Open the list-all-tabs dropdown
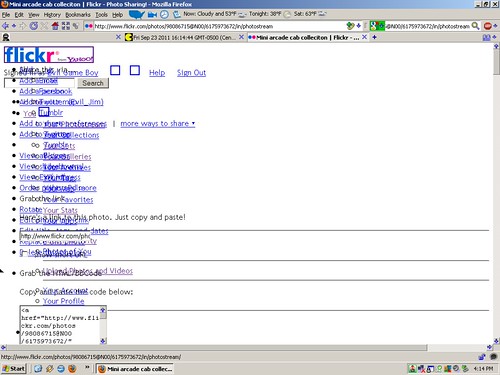 click(x=494, y=37)
